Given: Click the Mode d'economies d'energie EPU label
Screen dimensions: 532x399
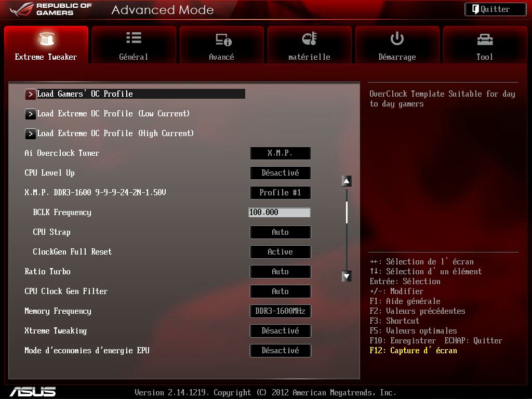Looking at the screenshot, I should pos(87,351).
